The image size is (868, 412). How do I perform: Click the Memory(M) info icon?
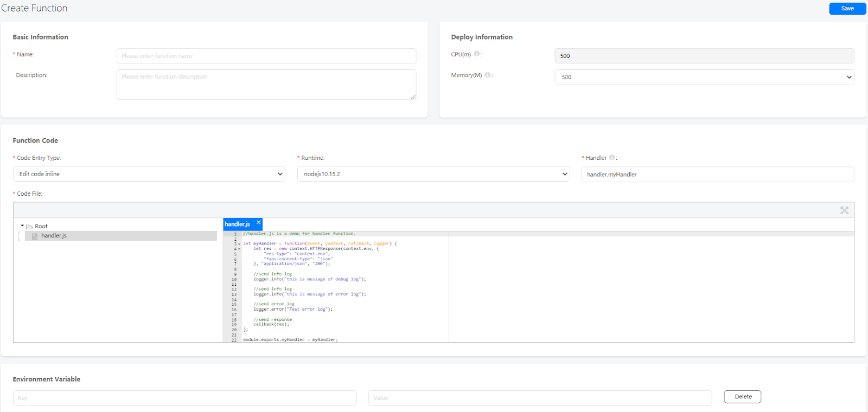(x=488, y=75)
